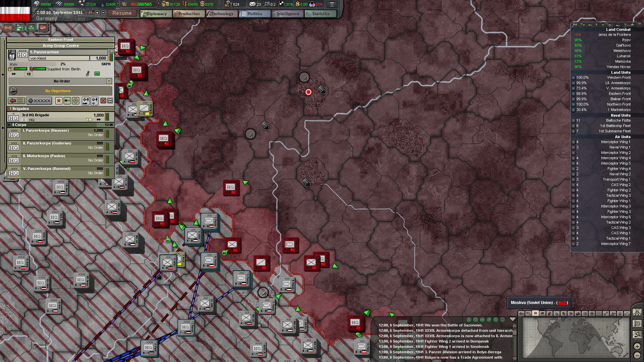Click the red X disband icon
Image resolution: width=644 pixels, height=362 pixels.
pos(103,101)
